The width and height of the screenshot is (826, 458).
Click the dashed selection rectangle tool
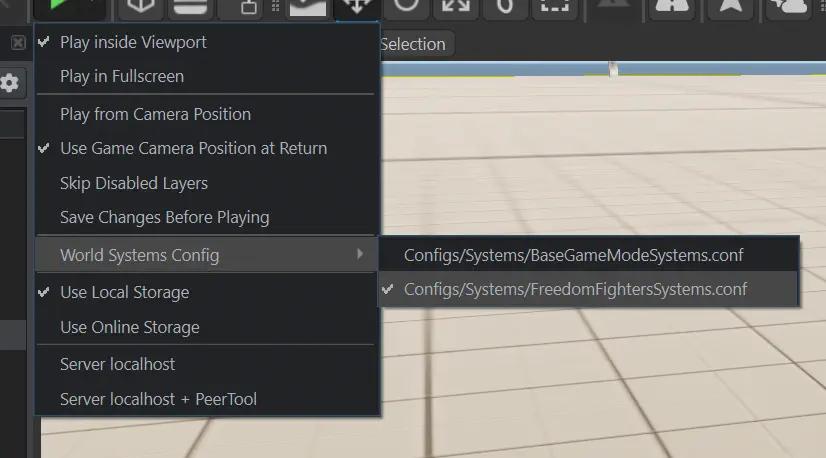[x=555, y=6]
